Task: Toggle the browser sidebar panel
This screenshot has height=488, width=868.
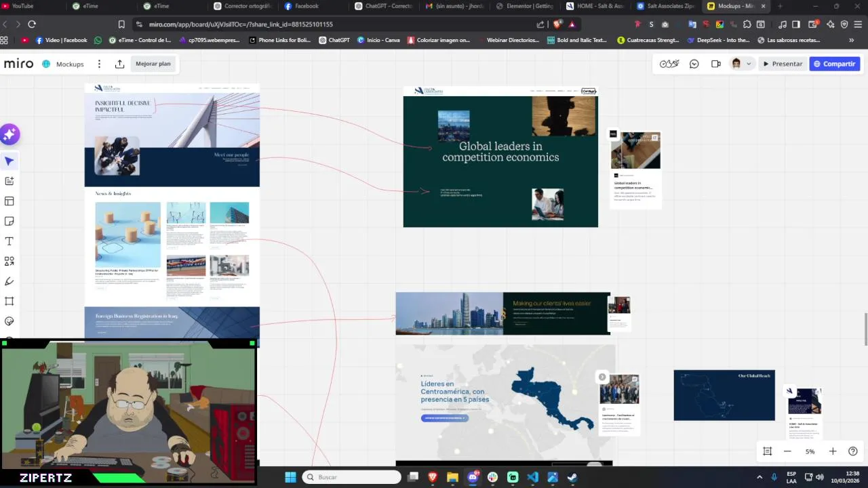Action: [796, 24]
